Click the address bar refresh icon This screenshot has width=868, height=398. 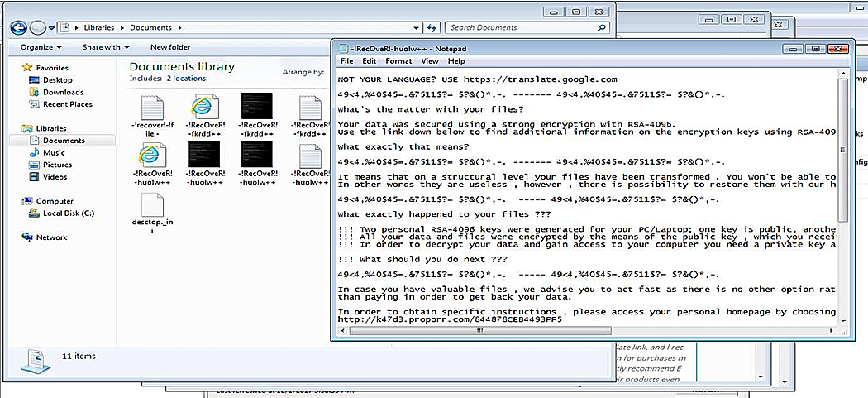coord(432,27)
